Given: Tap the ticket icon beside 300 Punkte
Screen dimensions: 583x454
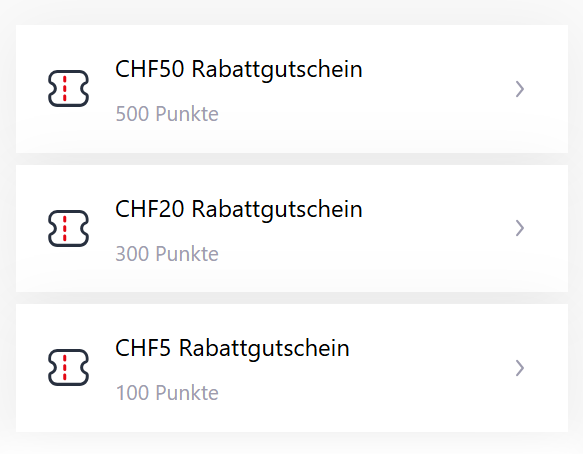Looking at the screenshot, I should click(68, 228).
